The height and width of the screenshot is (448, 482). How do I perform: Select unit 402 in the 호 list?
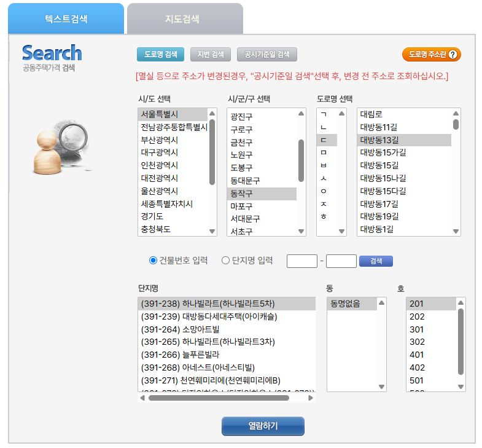(431, 367)
